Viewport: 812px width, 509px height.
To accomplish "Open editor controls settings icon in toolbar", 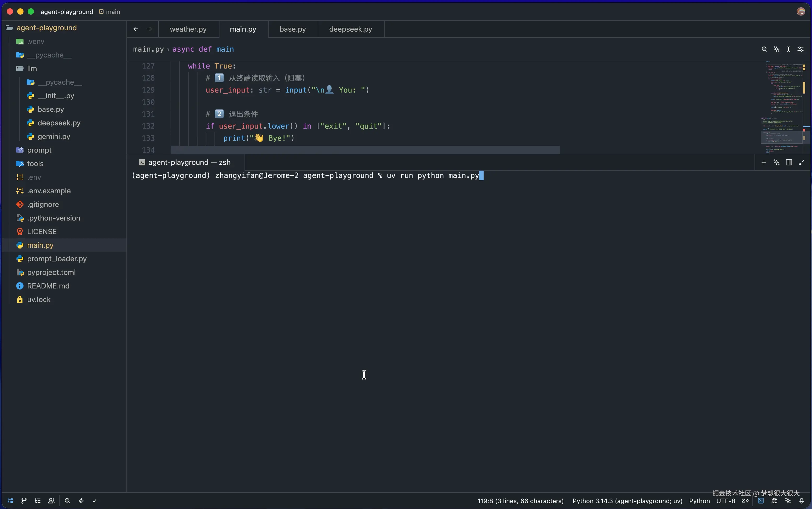I will 801,49.
